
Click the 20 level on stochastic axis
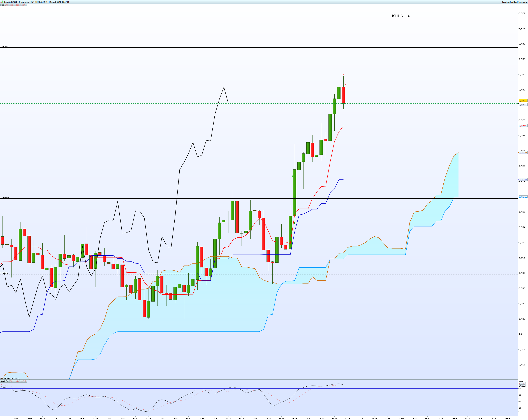tap(520, 408)
